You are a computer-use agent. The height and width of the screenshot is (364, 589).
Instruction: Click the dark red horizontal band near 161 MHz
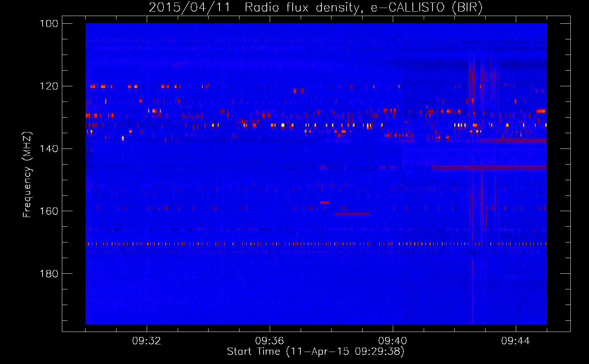[x=352, y=214]
